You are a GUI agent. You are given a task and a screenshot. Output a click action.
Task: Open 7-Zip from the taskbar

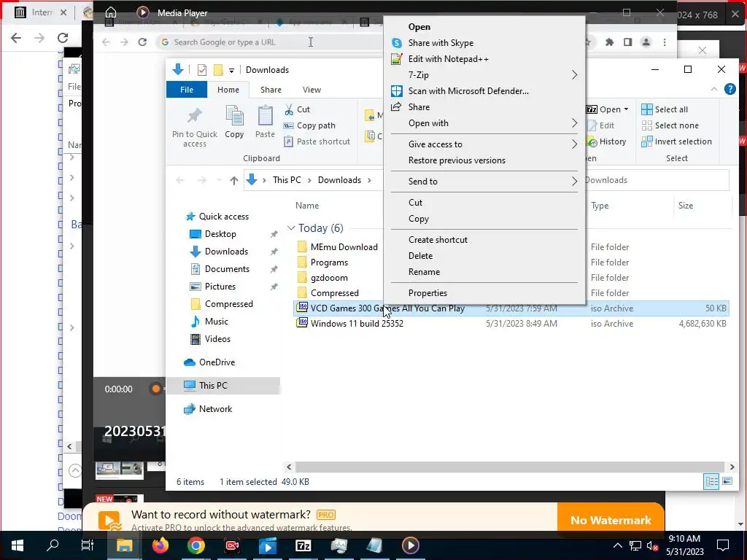tap(303, 545)
